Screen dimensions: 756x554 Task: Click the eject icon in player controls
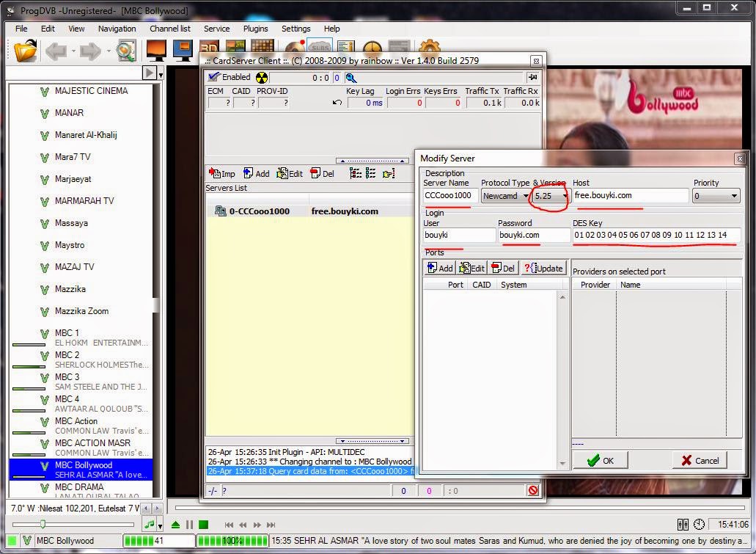175,525
